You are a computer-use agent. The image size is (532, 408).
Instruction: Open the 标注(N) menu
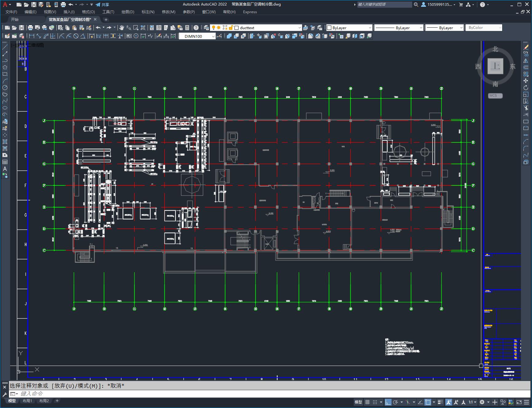(x=148, y=12)
